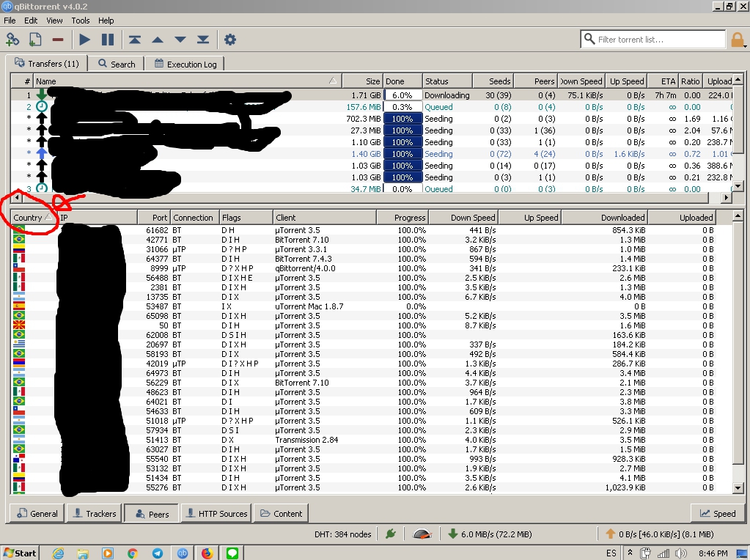750x560 pixels.
Task: Sort torrents by Seeds column
Action: [x=493, y=81]
